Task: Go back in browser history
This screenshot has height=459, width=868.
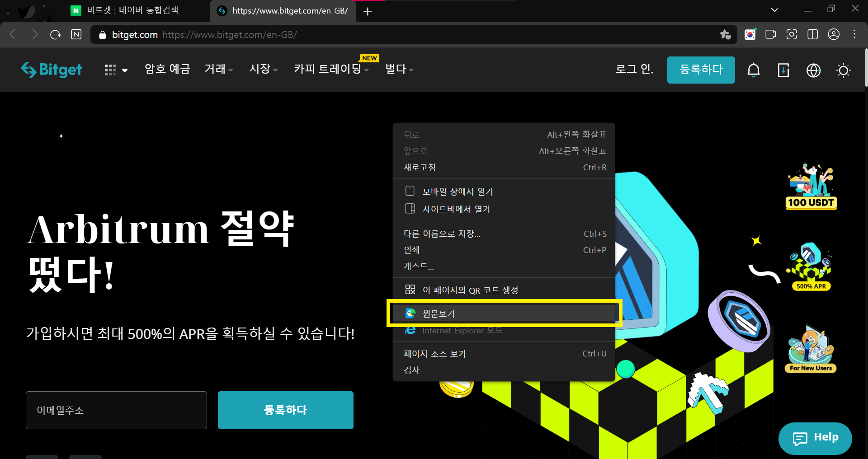Action: 13,34
